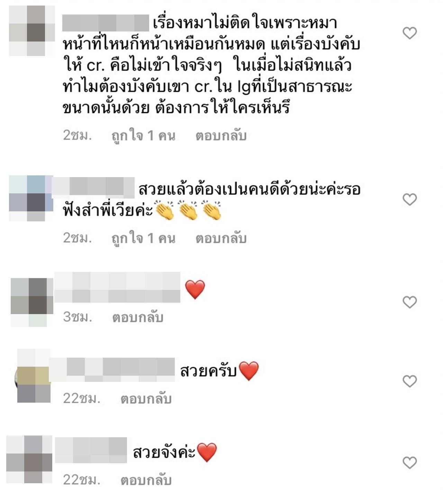
Task: Open avatar of the 'สวยครับ' commenter
Action: (x=34, y=376)
